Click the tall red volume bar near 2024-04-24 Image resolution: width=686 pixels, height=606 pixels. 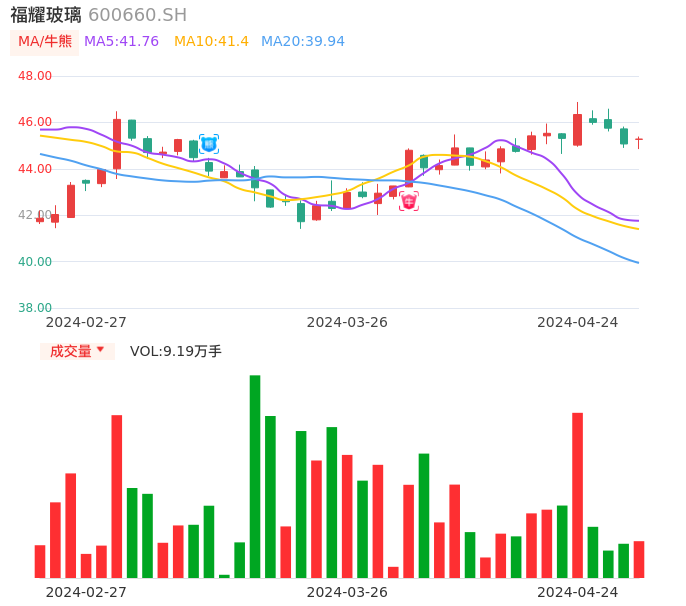pyautogui.click(x=578, y=495)
